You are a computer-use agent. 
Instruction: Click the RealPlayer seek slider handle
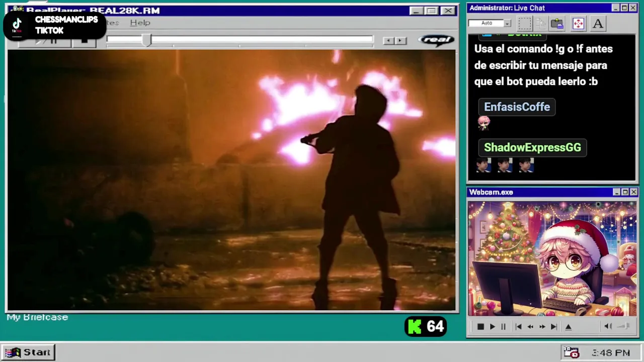146,40
